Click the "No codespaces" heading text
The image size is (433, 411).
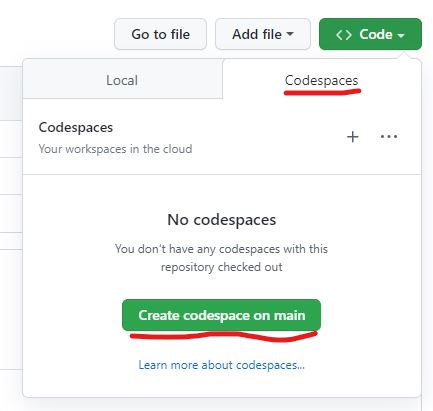click(x=222, y=220)
